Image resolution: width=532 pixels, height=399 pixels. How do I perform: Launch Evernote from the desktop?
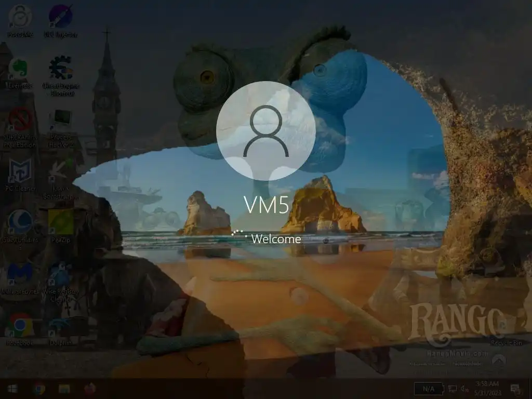coord(19,73)
